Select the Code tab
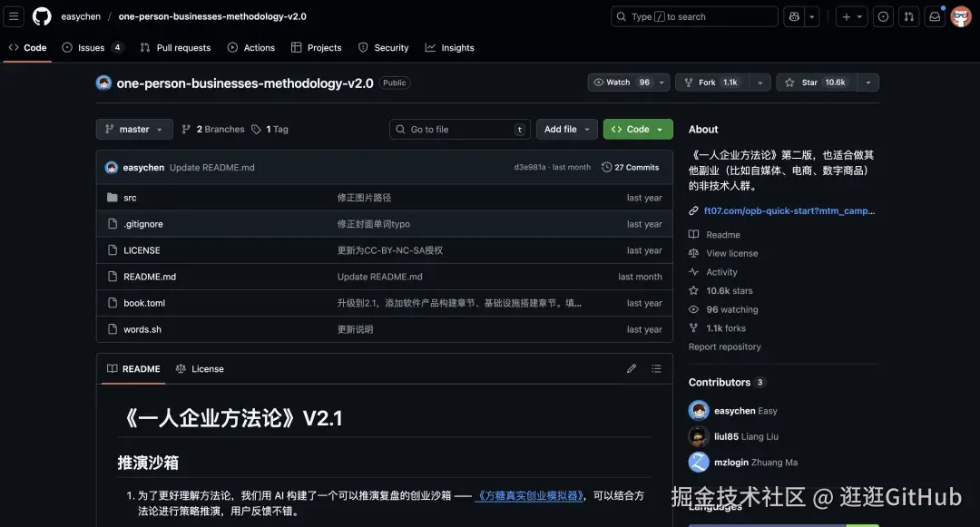The image size is (980, 527). (27, 47)
